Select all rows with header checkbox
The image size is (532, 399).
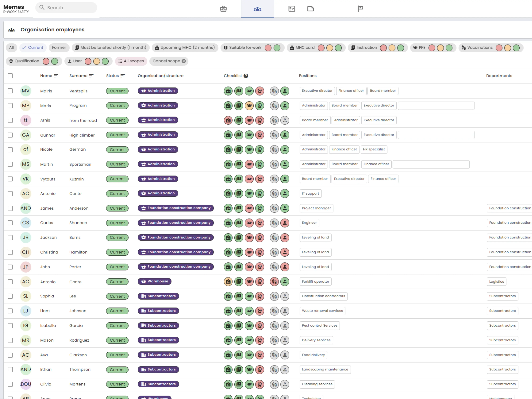pos(10,76)
